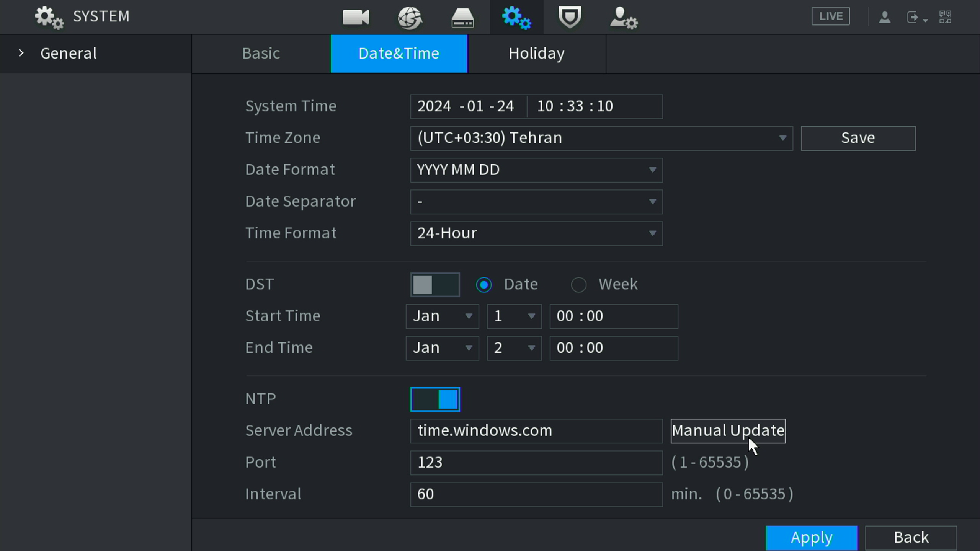Select the Week radio button
This screenshot has width=980, height=551.
578,285
